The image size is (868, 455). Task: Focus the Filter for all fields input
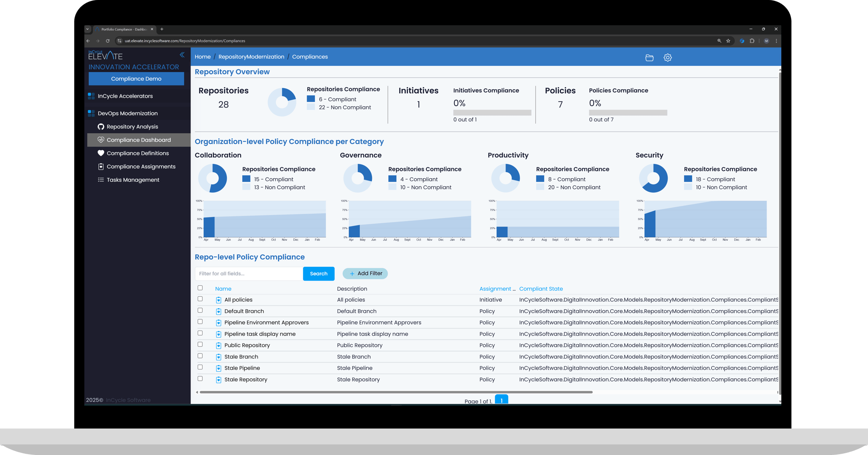[249, 274]
